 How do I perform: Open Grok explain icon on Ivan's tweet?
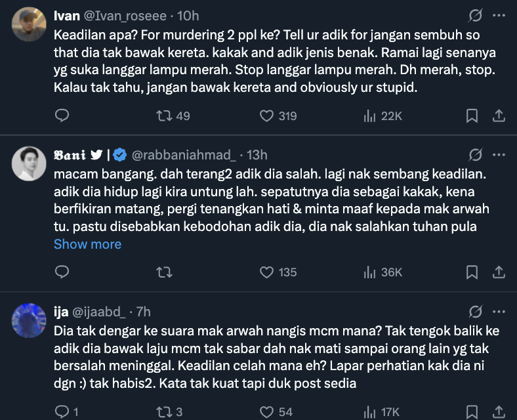click(475, 16)
